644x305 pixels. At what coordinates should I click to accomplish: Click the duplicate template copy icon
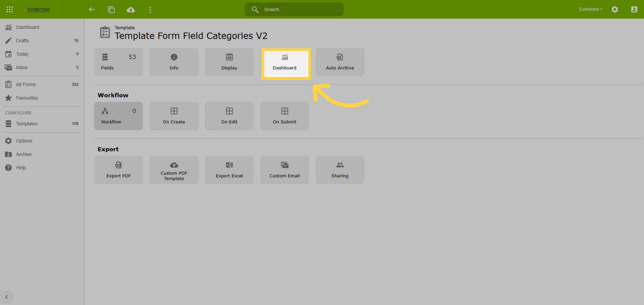(x=111, y=10)
